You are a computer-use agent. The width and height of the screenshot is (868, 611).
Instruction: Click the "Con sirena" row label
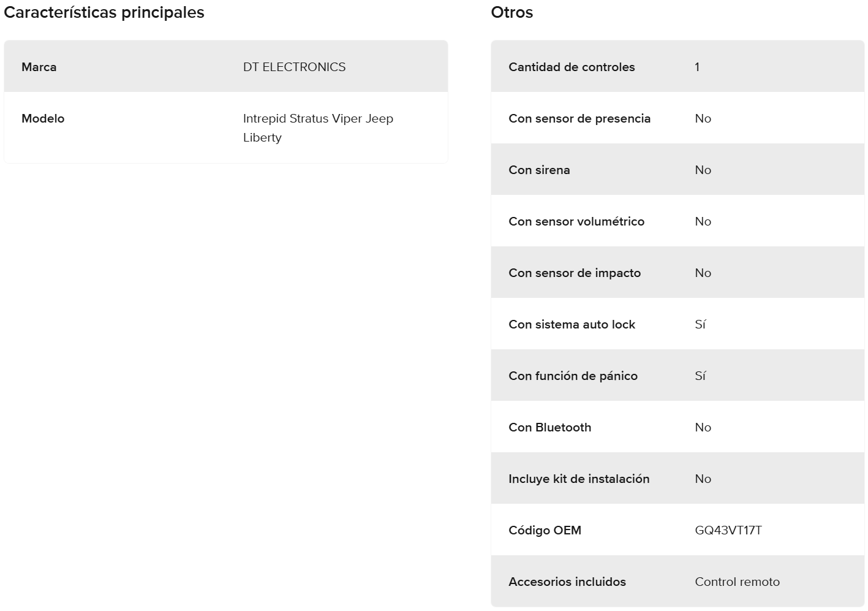pos(539,170)
